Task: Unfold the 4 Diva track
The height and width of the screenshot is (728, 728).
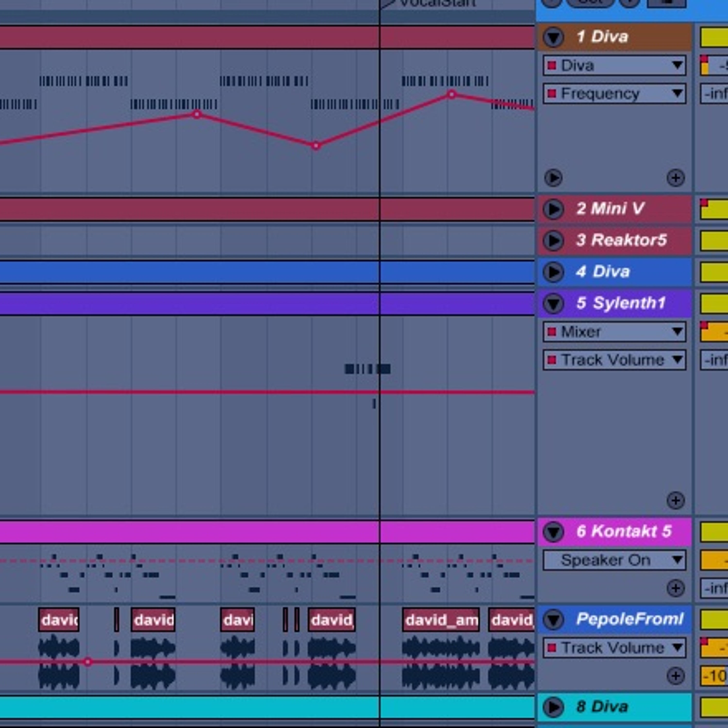Action: pyautogui.click(x=553, y=272)
